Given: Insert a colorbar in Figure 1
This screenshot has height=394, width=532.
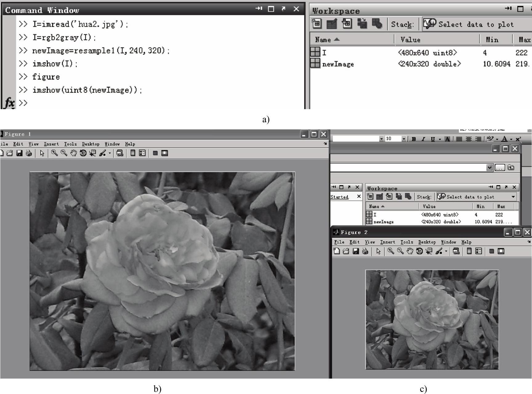Looking at the screenshot, I should (133, 153).
